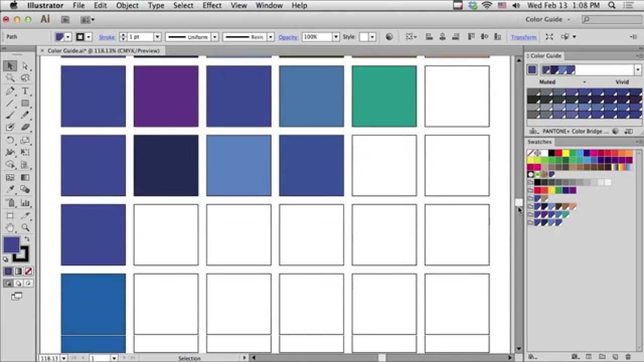
Task: Enable Draw Behind mode
Action: [19, 283]
